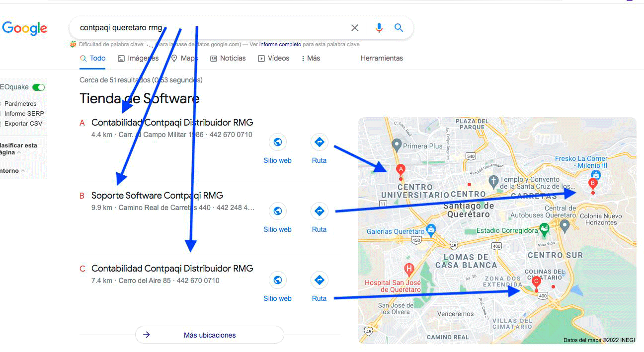Viewport: 644px width, 352px height.
Task: Click the blue magnifier search icon
Action: (x=399, y=28)
